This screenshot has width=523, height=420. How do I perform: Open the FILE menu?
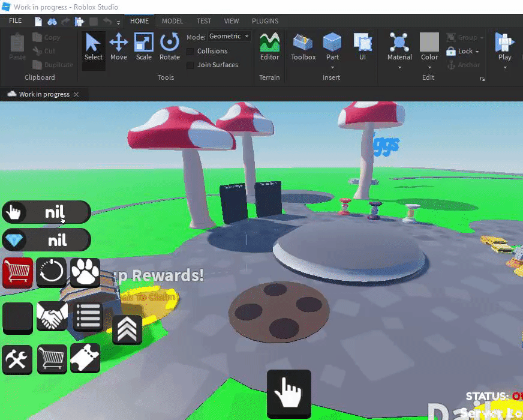coord(16,20)
